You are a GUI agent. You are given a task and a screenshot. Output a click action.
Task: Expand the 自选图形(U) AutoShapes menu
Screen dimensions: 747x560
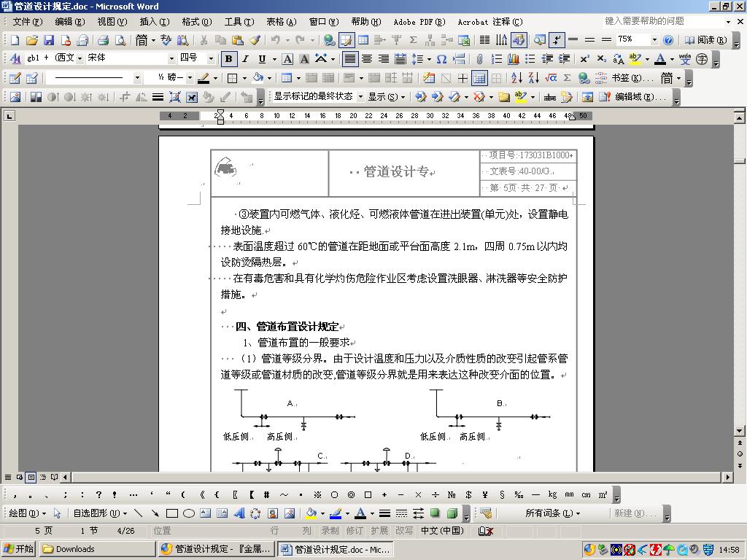[100, 513]
